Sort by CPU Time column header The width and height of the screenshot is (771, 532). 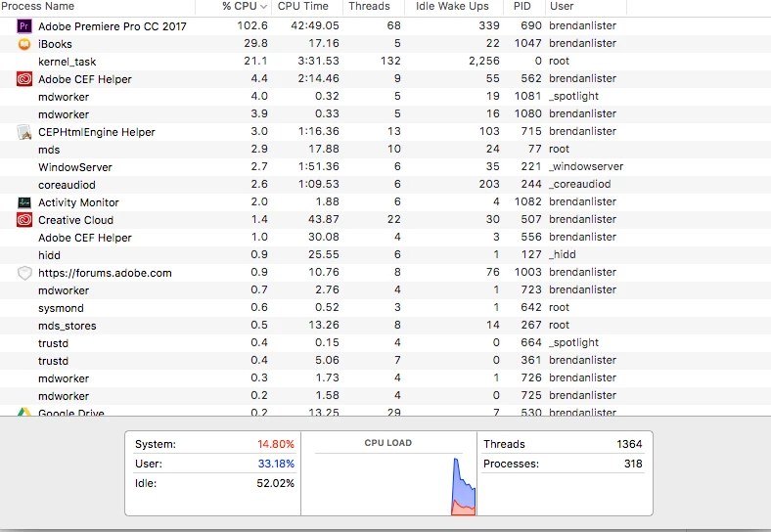click(303, 7)
